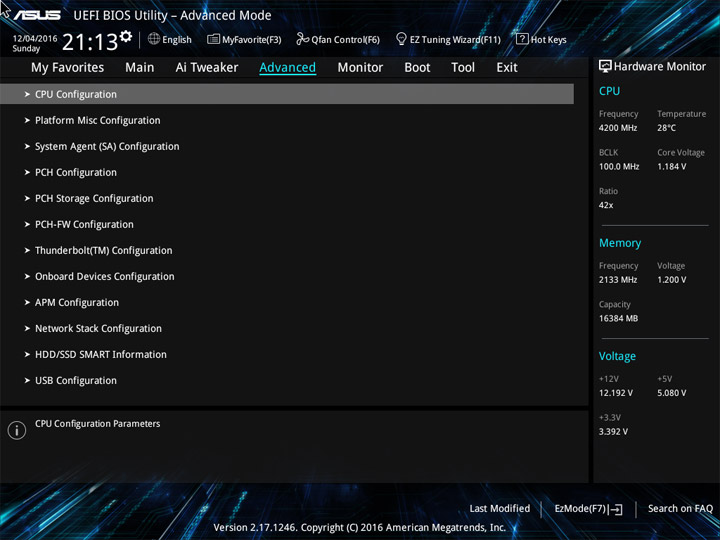Image resolution: width=720 pixels, height=540 pixels.
Task: Expand arrow beside CPU Configuration
Action: tap(27, 94)
